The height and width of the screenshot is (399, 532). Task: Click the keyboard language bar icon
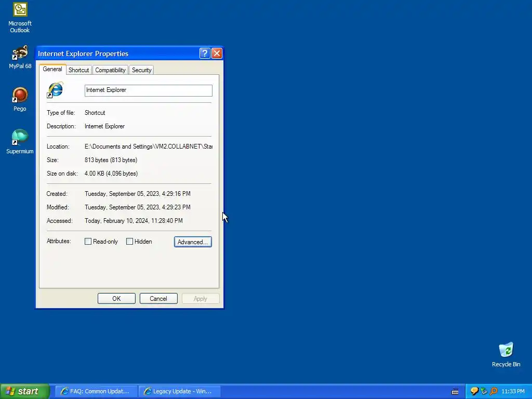[455, 392]
